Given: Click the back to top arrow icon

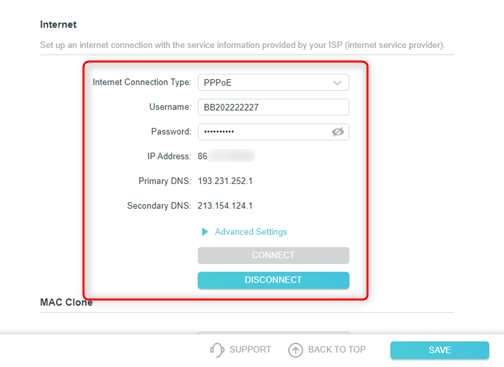Looking at the screenshot, I should coord(295,350).
